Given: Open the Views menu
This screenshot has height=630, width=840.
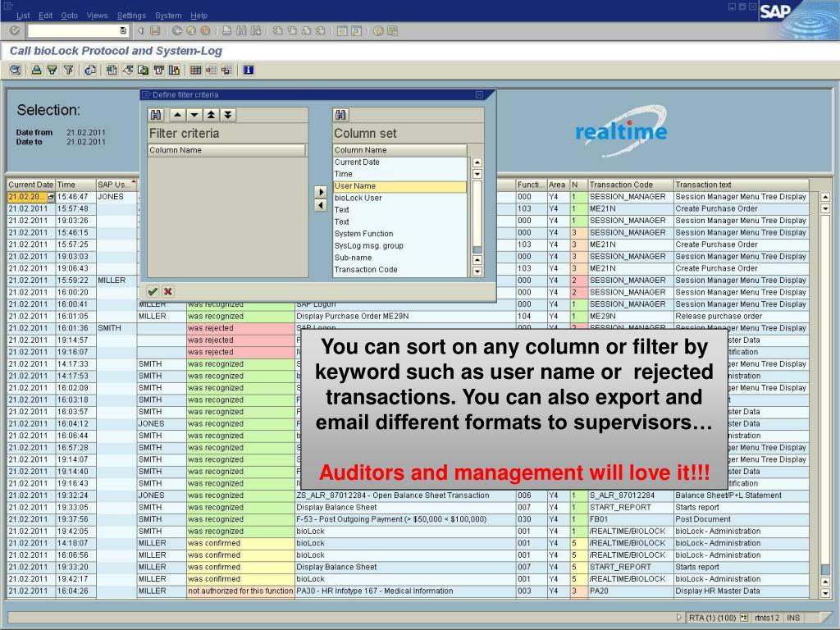Looking at the screenshot, I should [97, 16].
